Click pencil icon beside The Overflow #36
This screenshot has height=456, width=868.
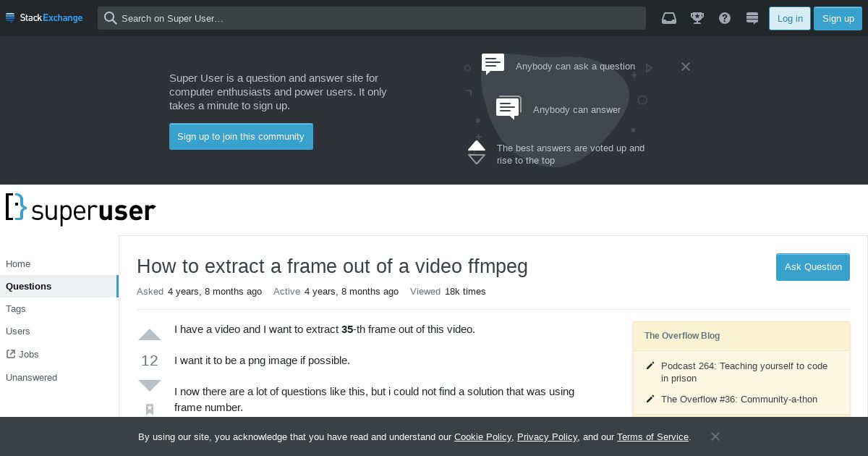[x=650, y=399]
